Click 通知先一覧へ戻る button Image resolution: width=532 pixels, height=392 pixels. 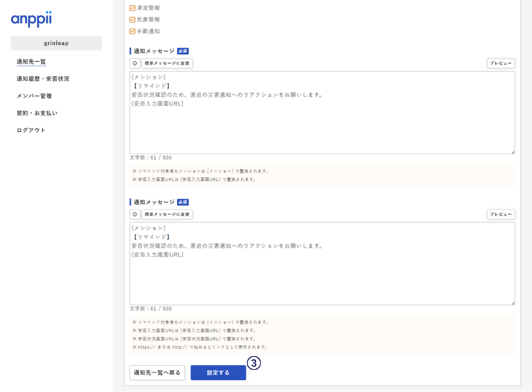pyautogui.click(x=157, y=372)
